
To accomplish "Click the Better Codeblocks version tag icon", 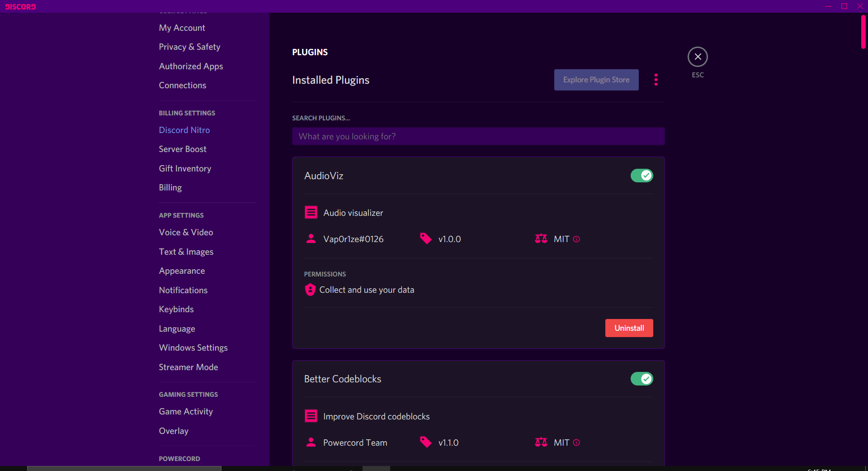I will tap(425, 442).
